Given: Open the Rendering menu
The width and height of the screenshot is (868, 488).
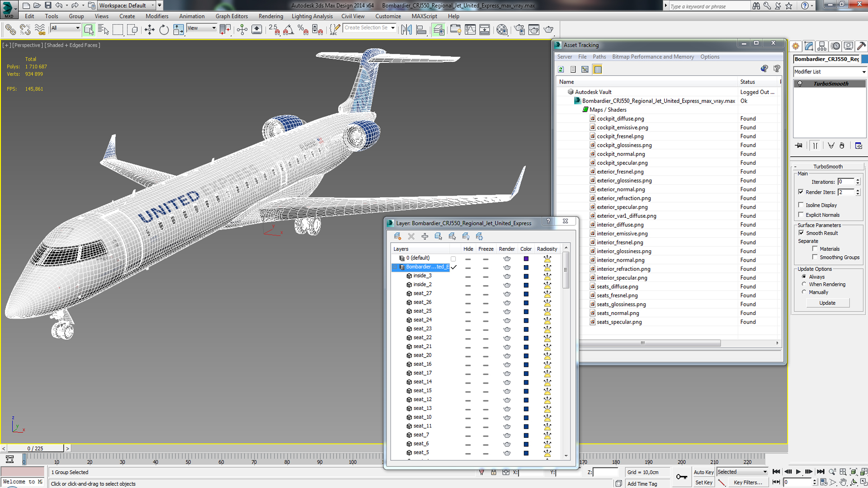Looking at the screenshot, I should click(271, 16).
